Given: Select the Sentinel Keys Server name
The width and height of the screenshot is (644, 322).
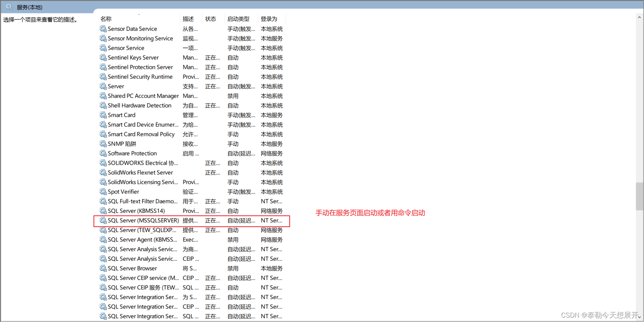Looking at the screenshot, I should pos(133,57).
